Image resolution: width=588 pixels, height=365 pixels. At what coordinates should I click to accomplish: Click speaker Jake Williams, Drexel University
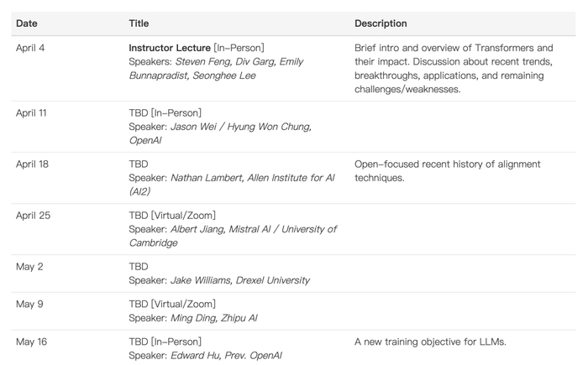coord(239,280)
